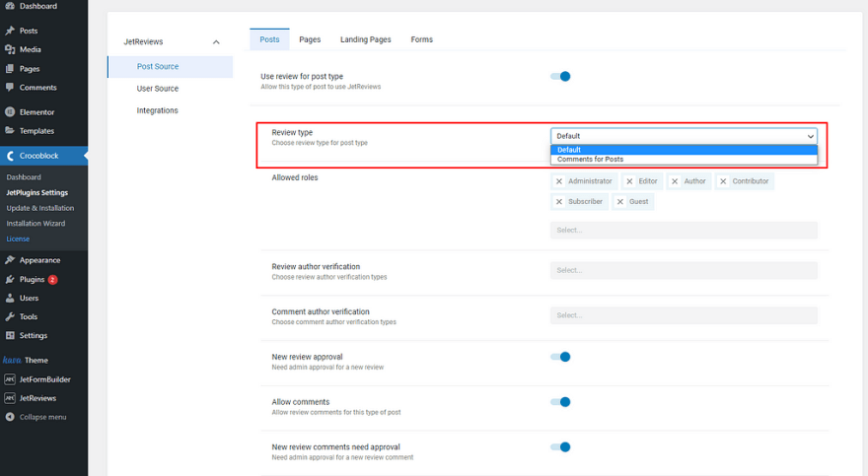Open JetPlugins Settings link
Image resolution: width=868 pixels, height=476 pixels.
[37, 192]
